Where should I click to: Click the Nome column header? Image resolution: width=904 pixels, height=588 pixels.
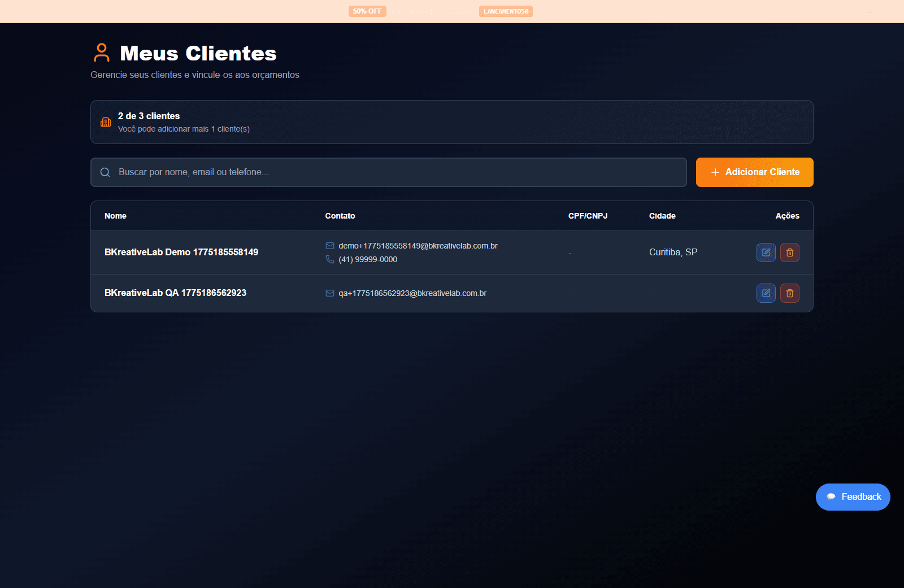[x=115, y=216]
